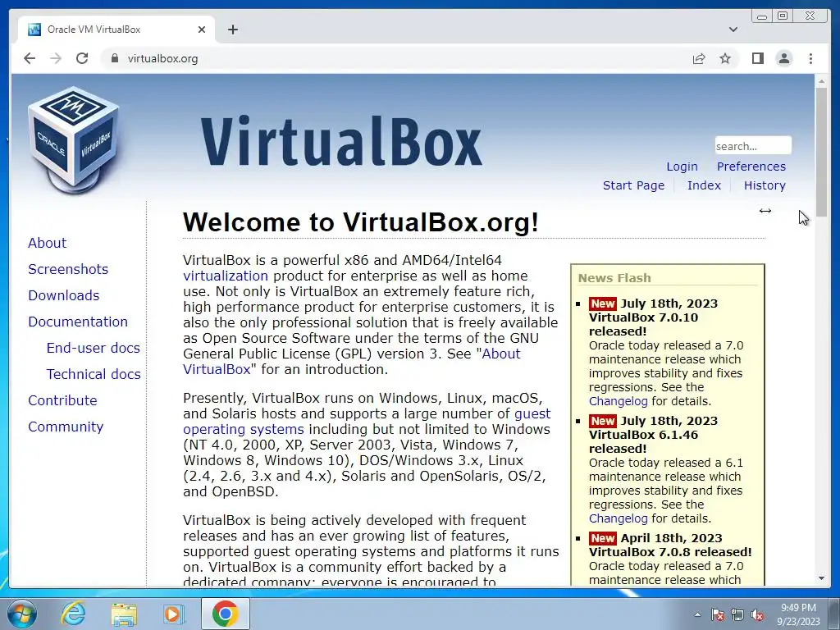The height and width of the screenshot is (630, 840).
Task: Open Windows Explorer from the taskbar
Action: point(124,614)
